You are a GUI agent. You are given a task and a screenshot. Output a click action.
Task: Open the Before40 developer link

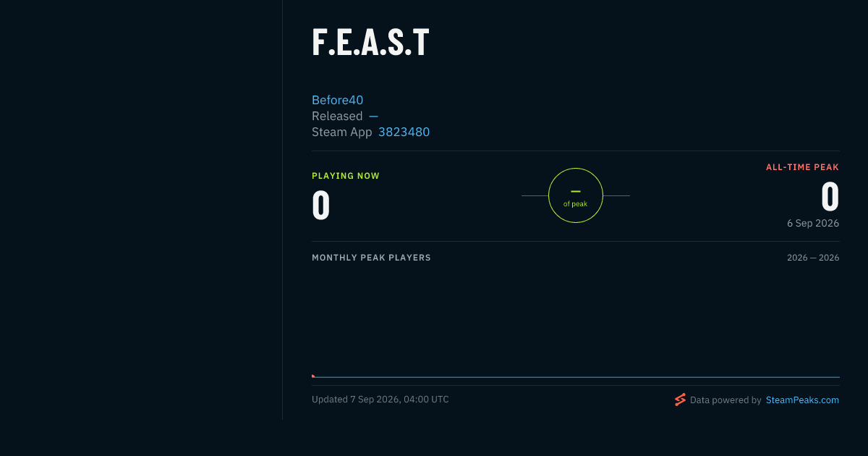(337, 100)
